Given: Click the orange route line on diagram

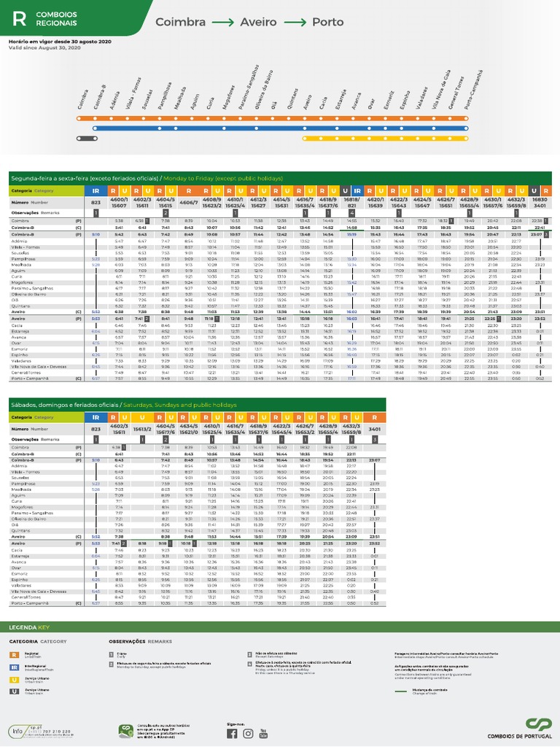Looking at the screenshot, I should click(x=273, y=118).
